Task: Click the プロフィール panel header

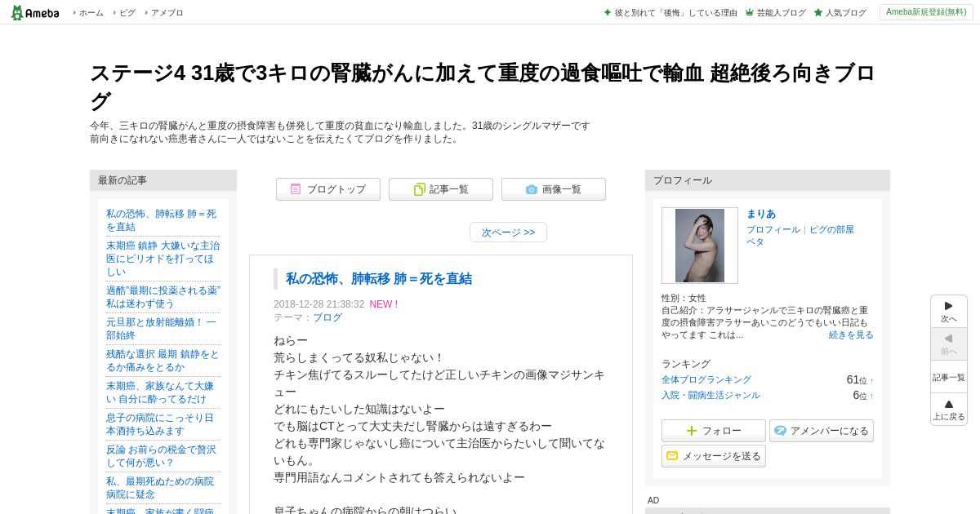Action: pyautogui.click(x=768, y=180)
